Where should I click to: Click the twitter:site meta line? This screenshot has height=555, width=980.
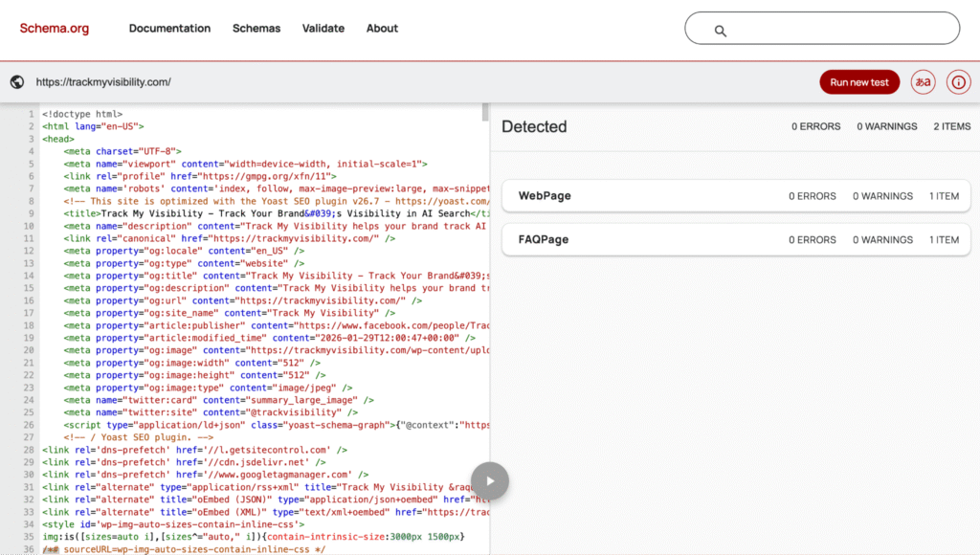point(211,412)
